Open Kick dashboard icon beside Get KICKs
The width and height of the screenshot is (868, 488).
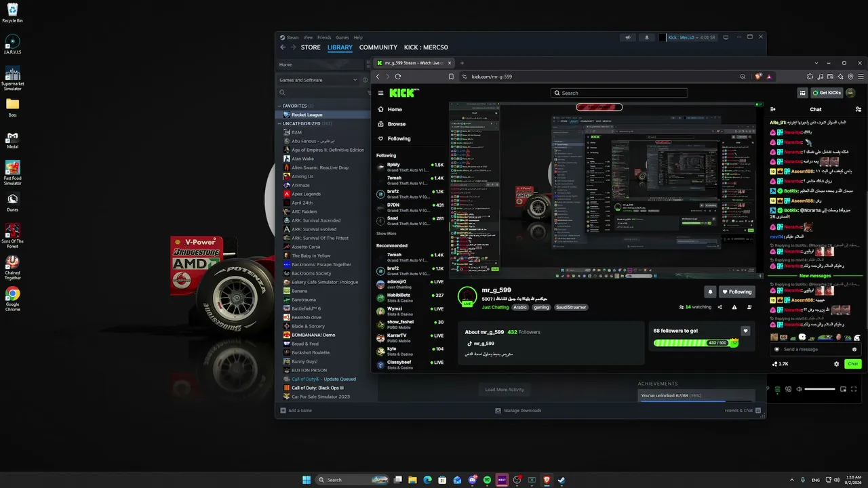click(x=802, y=93)
